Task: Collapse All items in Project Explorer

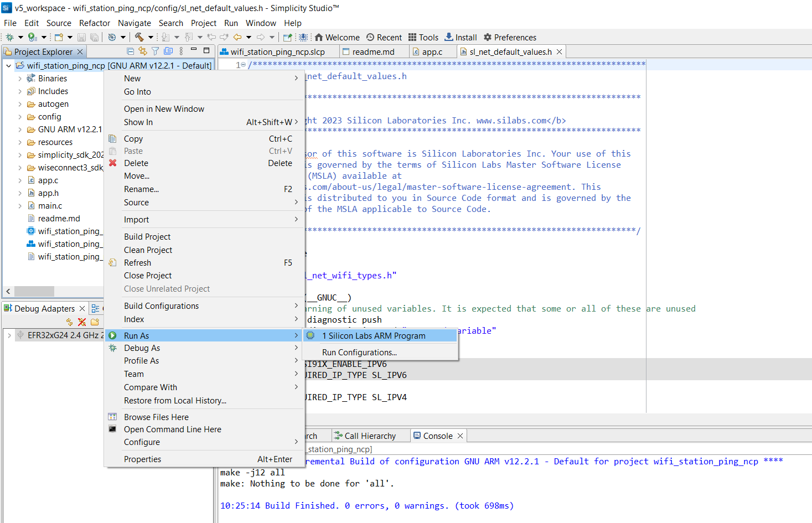Action: point(131,50)
